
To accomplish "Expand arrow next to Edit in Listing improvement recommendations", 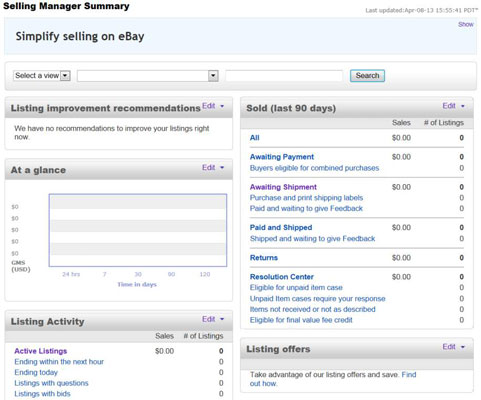I will pos(222,106).
